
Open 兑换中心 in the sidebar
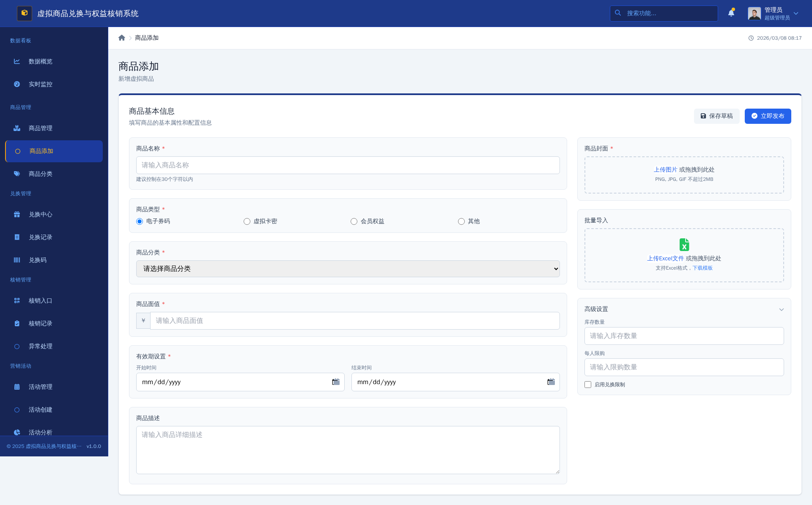pyautogui.click(x=41, y=214)
